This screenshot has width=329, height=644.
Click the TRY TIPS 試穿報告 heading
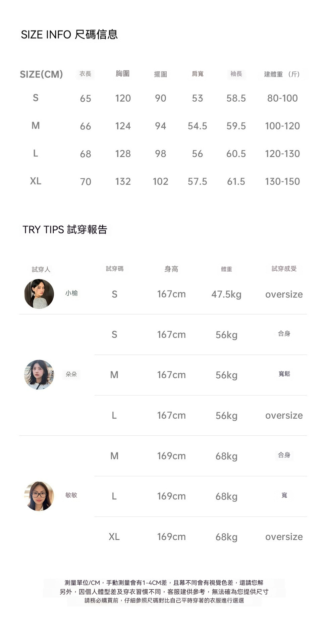[65, 230]
